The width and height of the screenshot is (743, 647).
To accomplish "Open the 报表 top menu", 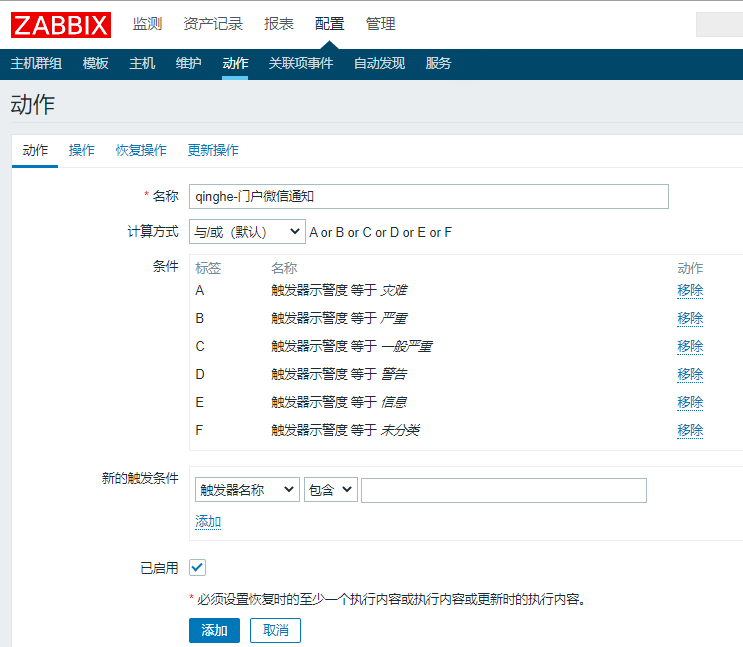I will pyautogui.click(x=279, y=24).
